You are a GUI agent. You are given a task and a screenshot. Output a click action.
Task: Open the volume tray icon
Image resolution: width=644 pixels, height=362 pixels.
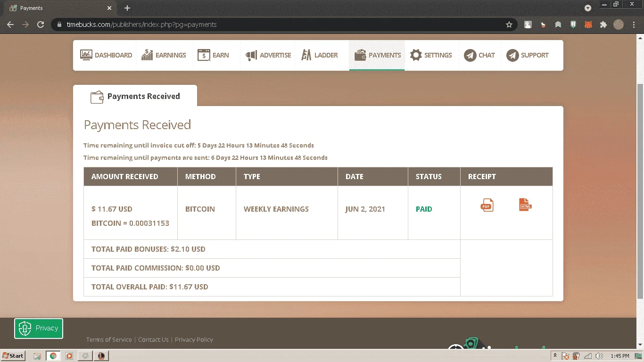pyautogui.click(x=599, y=356)
